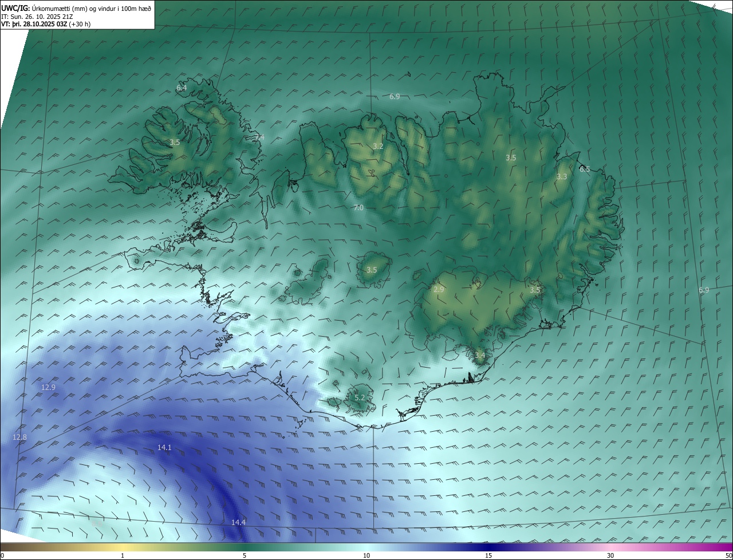Image resolution: width=733 pixels, height=560 pixels.
Task: Click the 30 tick on the color scale
Action: point(610,555)
